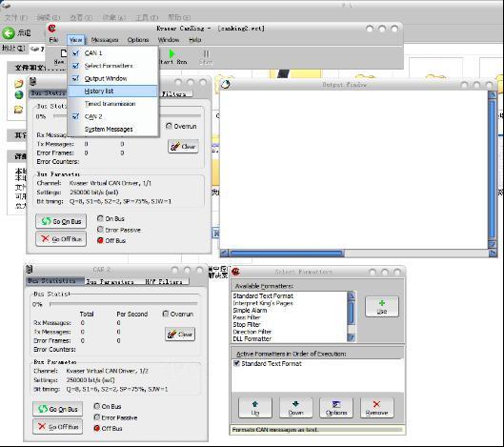Toggle Overrun indicator in CAN 2 window

point(166,314)
